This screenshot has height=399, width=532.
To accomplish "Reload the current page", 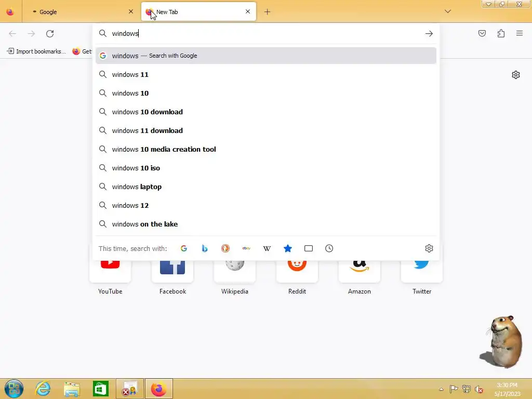I will coord(50,34).
